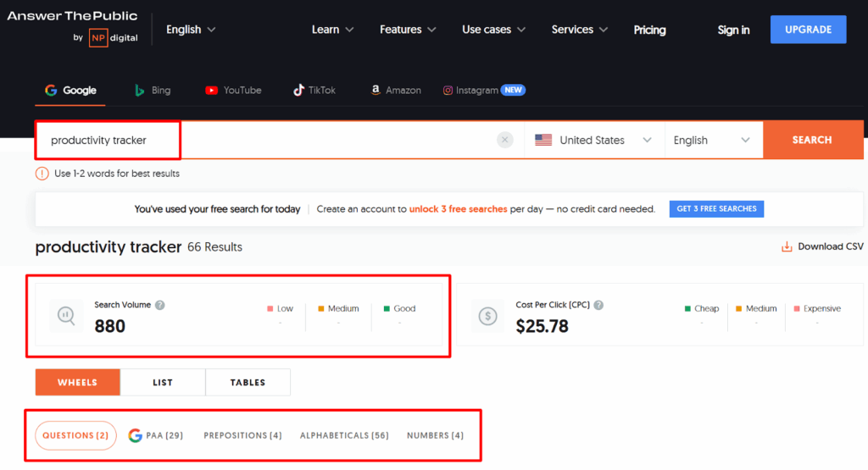Open the Cost Per Click help tooltip
The width and height of the screenshot is (868, 470).
pos(598,305)
